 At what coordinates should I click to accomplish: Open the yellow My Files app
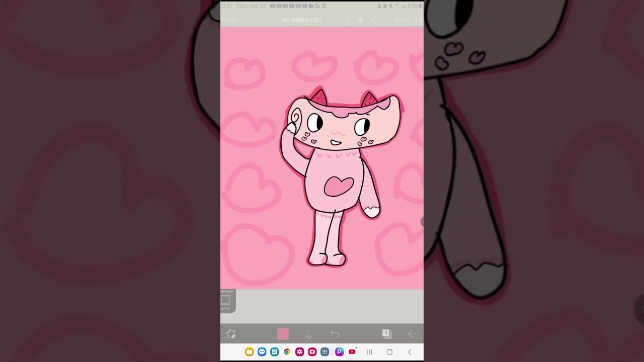click(x=249, y=352)
